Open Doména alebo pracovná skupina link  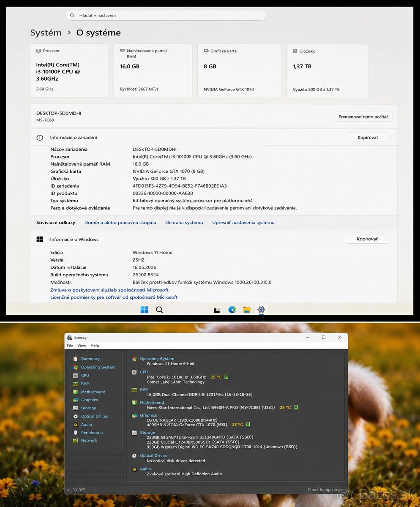[x=120, y=222]
